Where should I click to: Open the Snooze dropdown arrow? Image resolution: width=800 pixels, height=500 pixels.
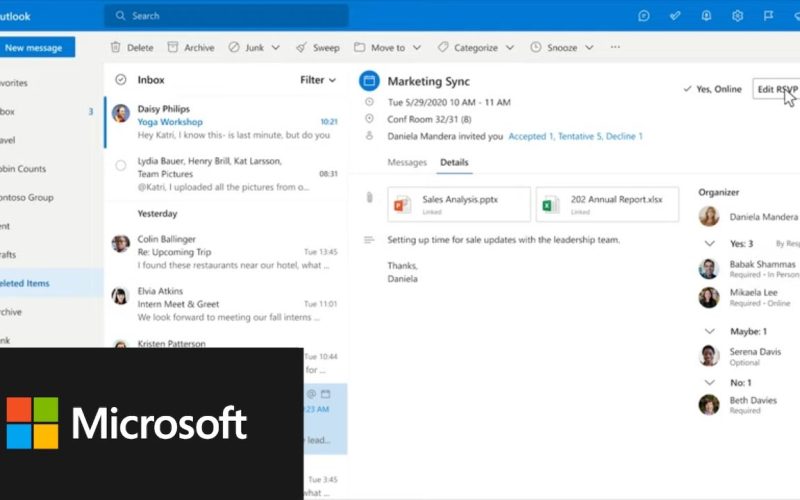point(589,47)
